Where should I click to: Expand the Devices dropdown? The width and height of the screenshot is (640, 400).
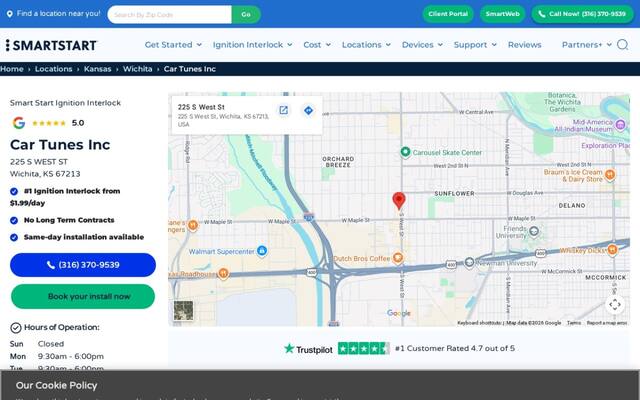[x=422, y=45]
